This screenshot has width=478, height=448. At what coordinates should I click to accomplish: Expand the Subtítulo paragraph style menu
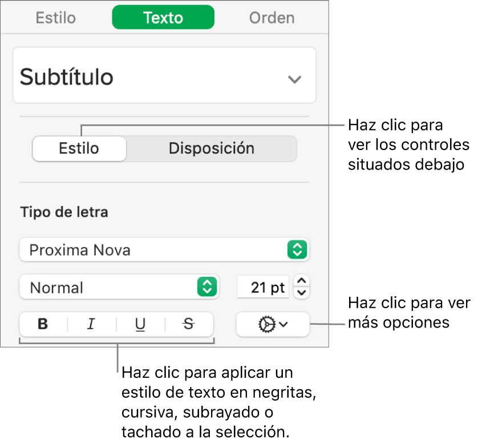click(294, 79)
